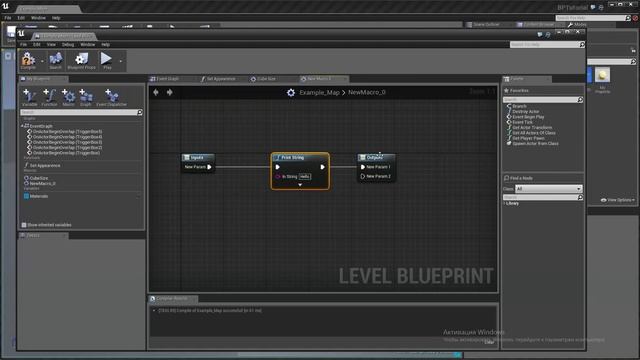
Task: Navigate forward in graph history
Action: [x=169, y=92]
